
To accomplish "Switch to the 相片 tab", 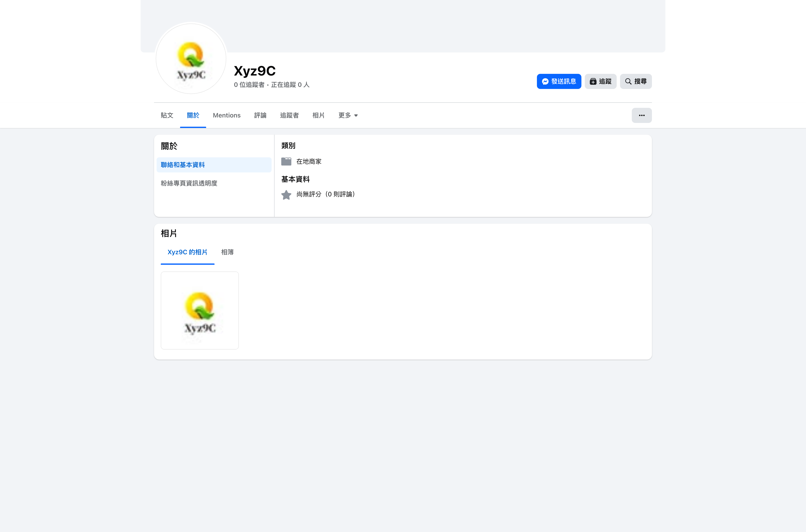I will tap(318, 115).
